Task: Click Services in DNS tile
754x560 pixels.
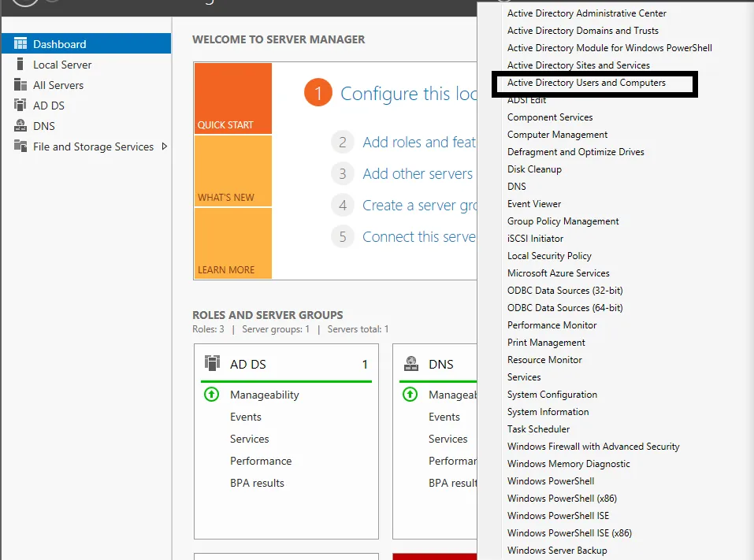Action: (448, 439)
